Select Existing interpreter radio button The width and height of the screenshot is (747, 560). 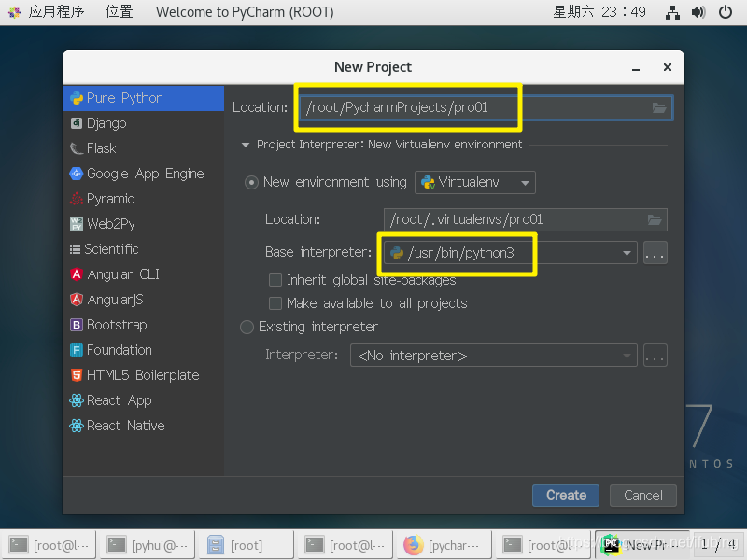pos(247,328)
